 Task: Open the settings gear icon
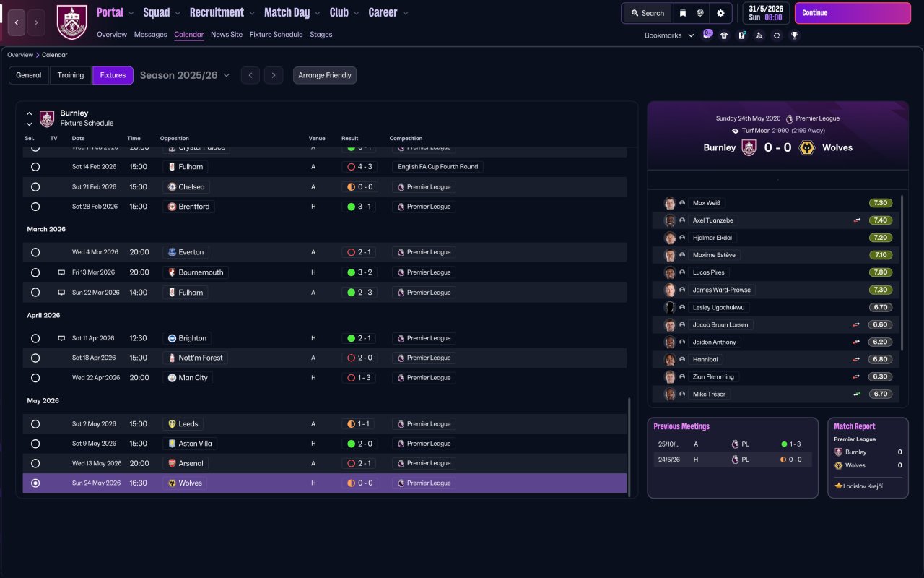(x=720, y=13)
